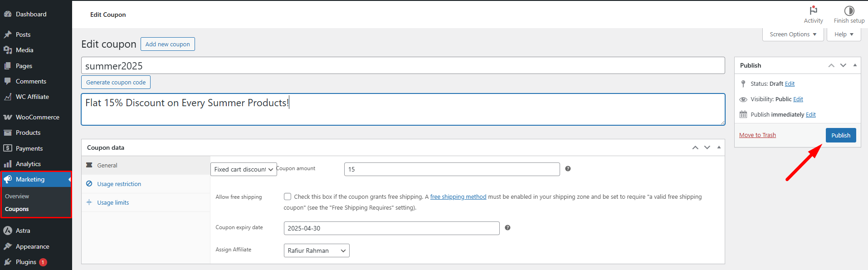Switch to Usage restriction tab
868x270 pixels.
pos(146,184)
